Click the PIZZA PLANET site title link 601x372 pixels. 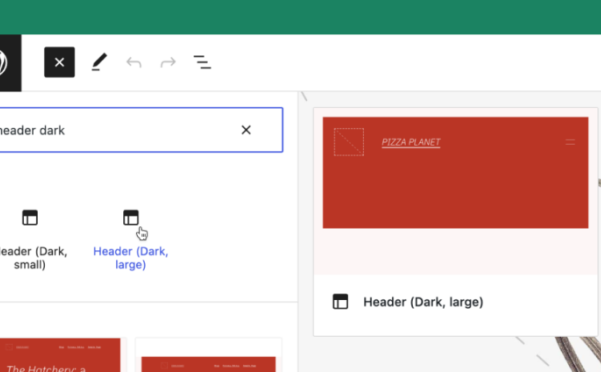click(x=411, y=142)
